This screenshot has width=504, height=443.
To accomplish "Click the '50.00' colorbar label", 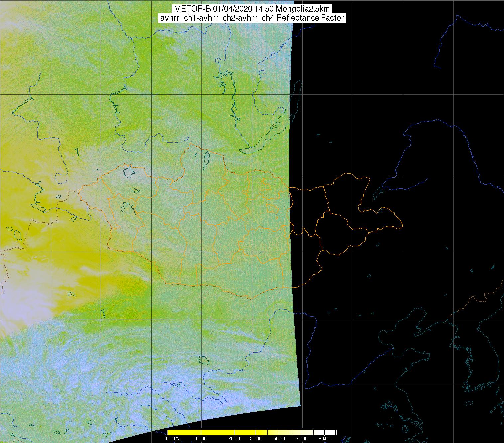I will 279,438.
